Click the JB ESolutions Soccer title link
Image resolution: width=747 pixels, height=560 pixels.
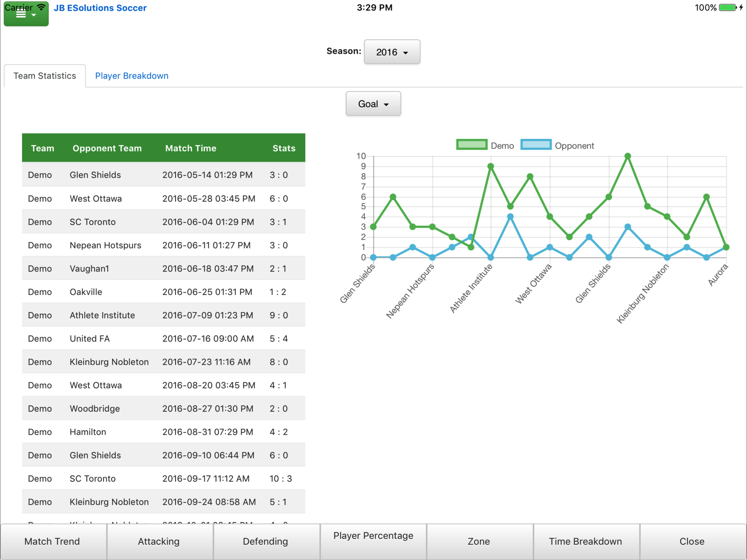100,8
